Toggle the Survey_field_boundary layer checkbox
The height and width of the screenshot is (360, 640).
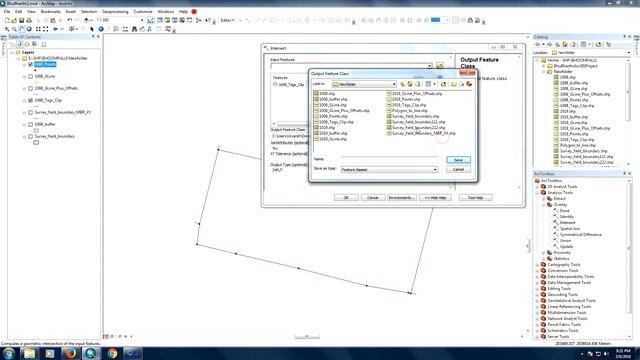(30, 136)
